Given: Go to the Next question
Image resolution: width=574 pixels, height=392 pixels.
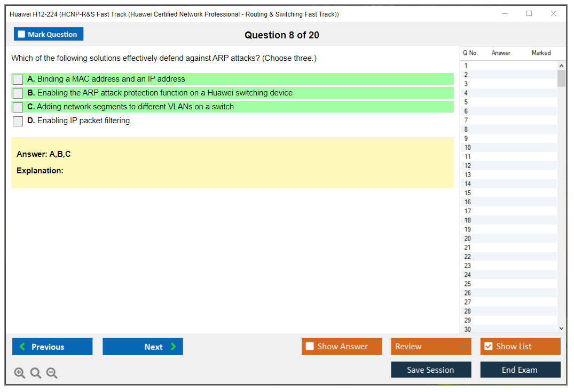Looking at the screenshot, I should coord(143,347).
